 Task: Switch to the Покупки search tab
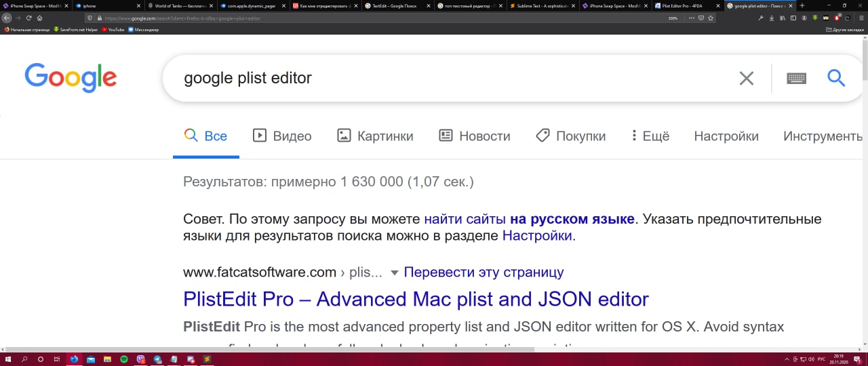[570, 136]
